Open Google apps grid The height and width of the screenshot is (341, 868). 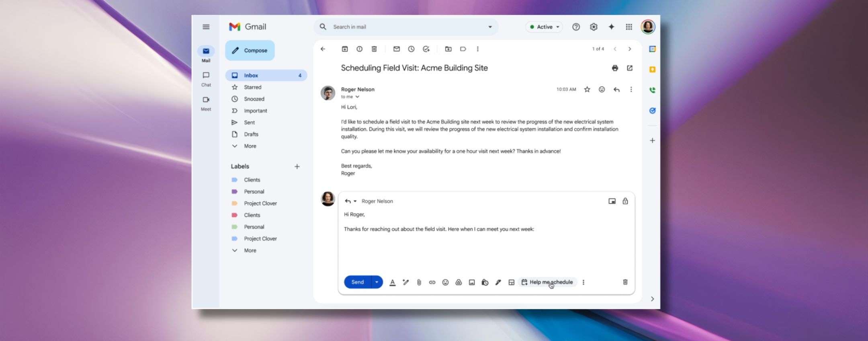click(629, 27)
